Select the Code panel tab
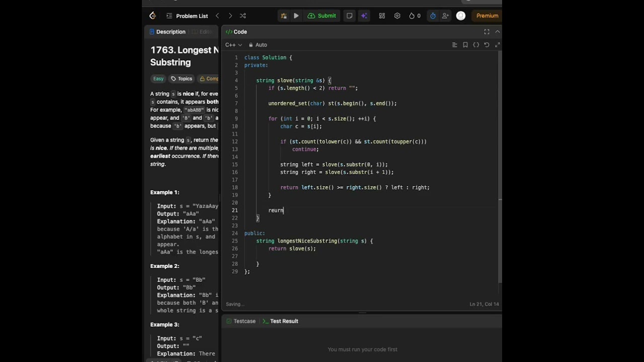The width and height of the screenshot is (644, 362). pos(236,32)
